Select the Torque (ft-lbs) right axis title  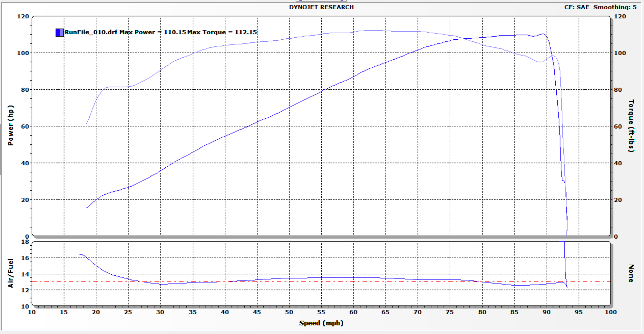631,125
